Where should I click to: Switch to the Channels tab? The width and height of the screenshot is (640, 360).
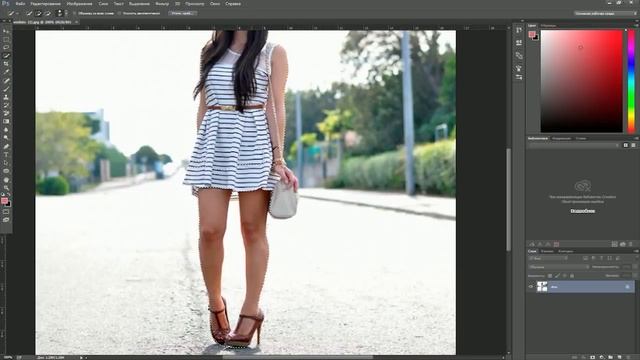click(x=547, y=251)
